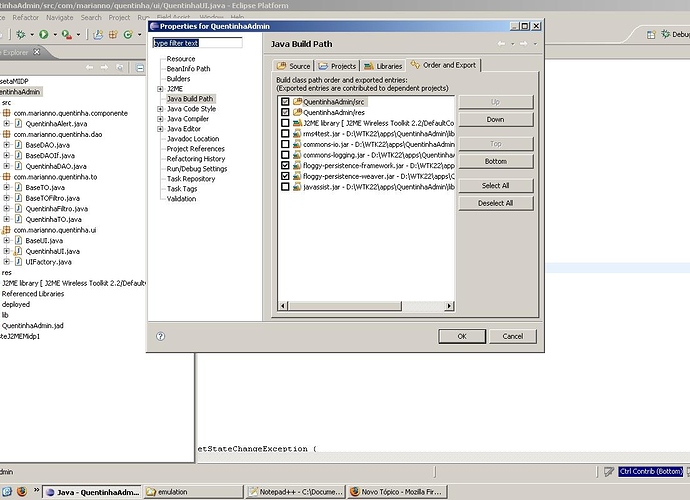Expand the Java Compiler node
690x500 pixels.
(160, 119)
